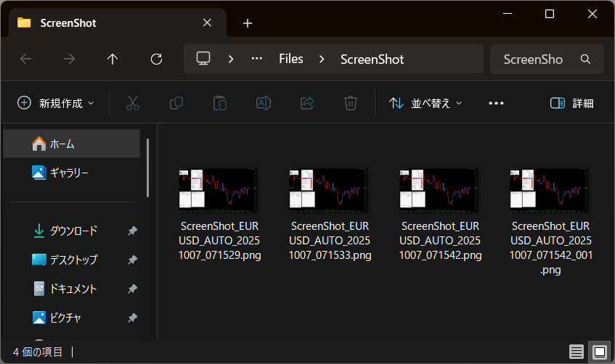Click the Copy icon in toolbar

click(x=176, y=103)
